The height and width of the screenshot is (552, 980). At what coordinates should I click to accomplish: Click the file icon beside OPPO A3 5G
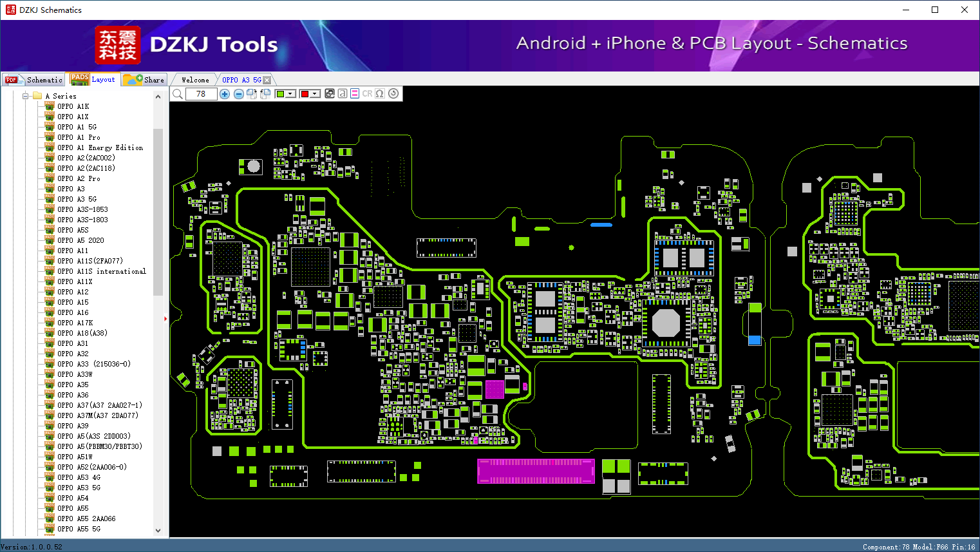coord(50,199)
